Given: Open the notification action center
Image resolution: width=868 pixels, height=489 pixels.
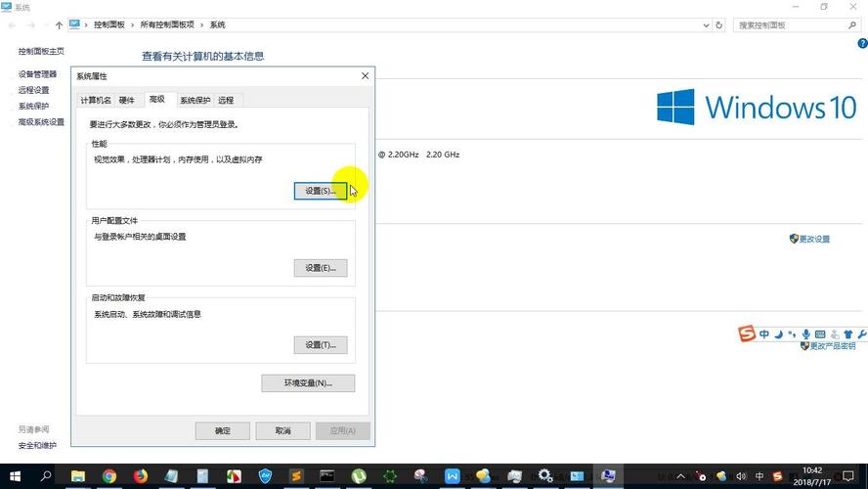Looking at the screenshot, I should tap(848, 476).
